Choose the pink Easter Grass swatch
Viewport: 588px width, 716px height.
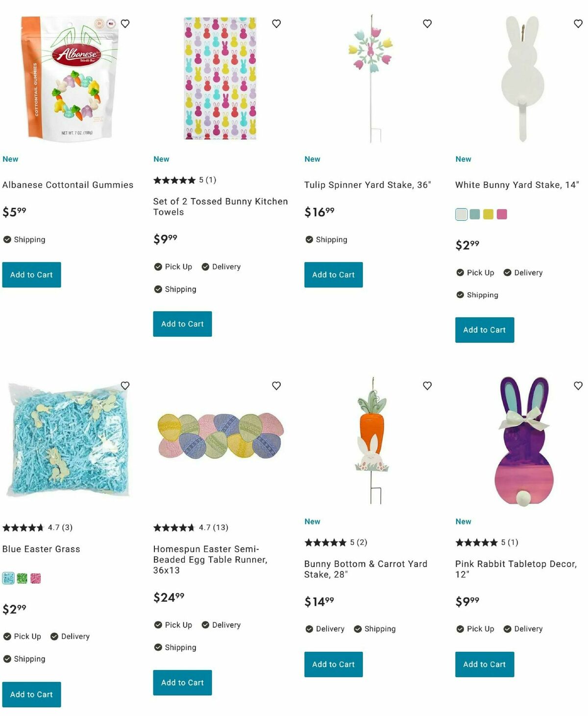coord(36,578)
